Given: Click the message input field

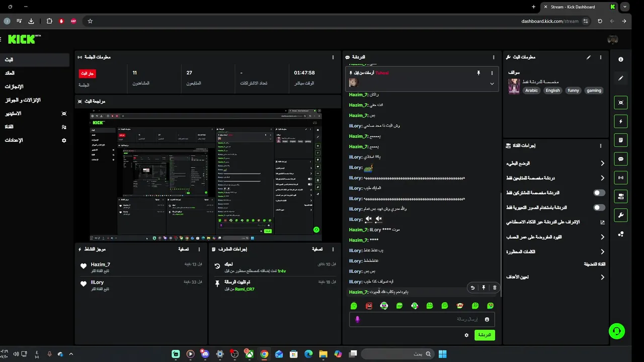Looking at the screenshot, I should (x=422, y=319).
